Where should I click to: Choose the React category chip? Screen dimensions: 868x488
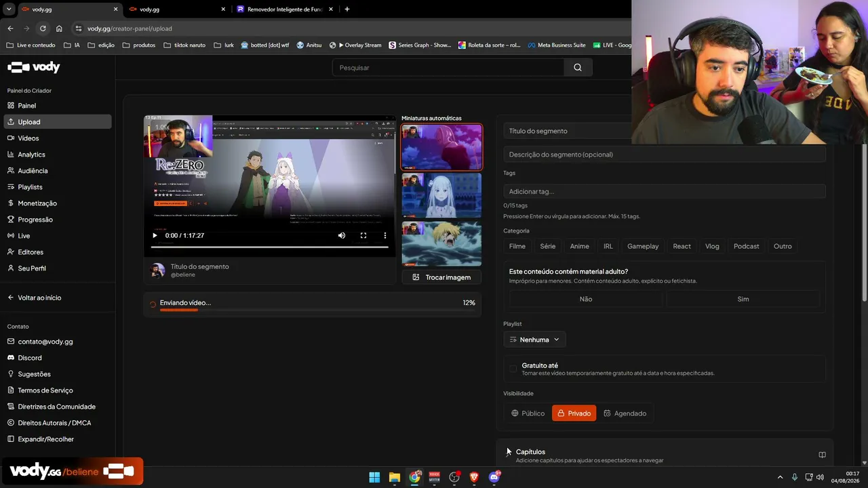(x=682, y=246)
